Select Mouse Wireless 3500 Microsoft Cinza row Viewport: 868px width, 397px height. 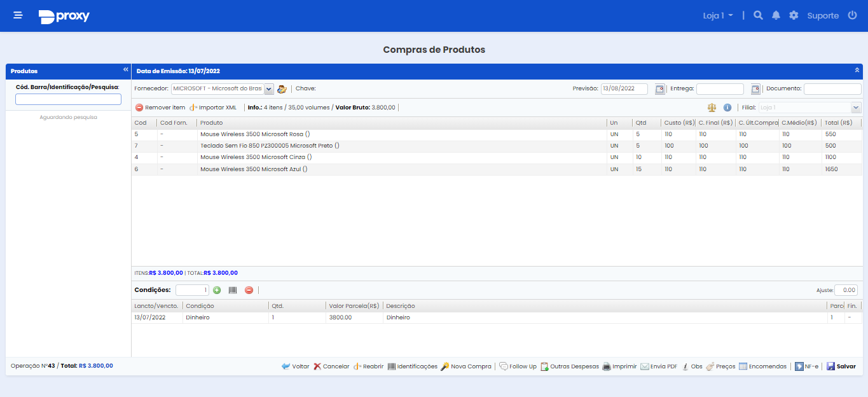point(497,157)
